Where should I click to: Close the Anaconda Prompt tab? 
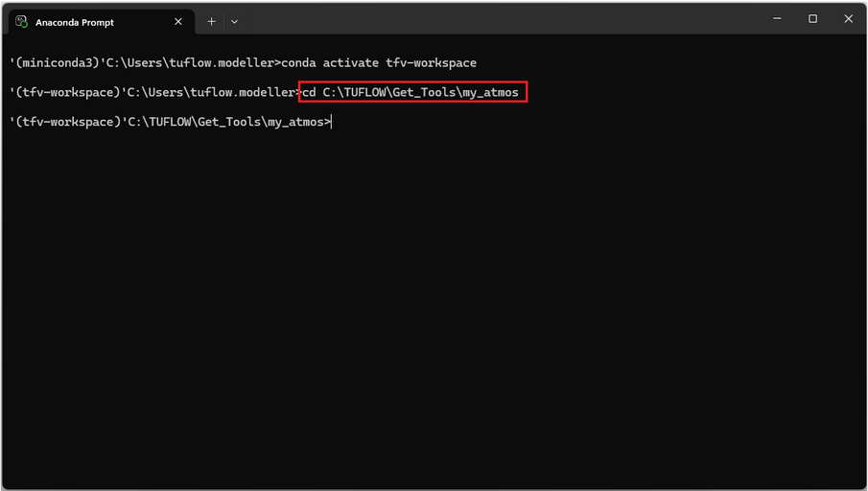[x=178, y=21]
